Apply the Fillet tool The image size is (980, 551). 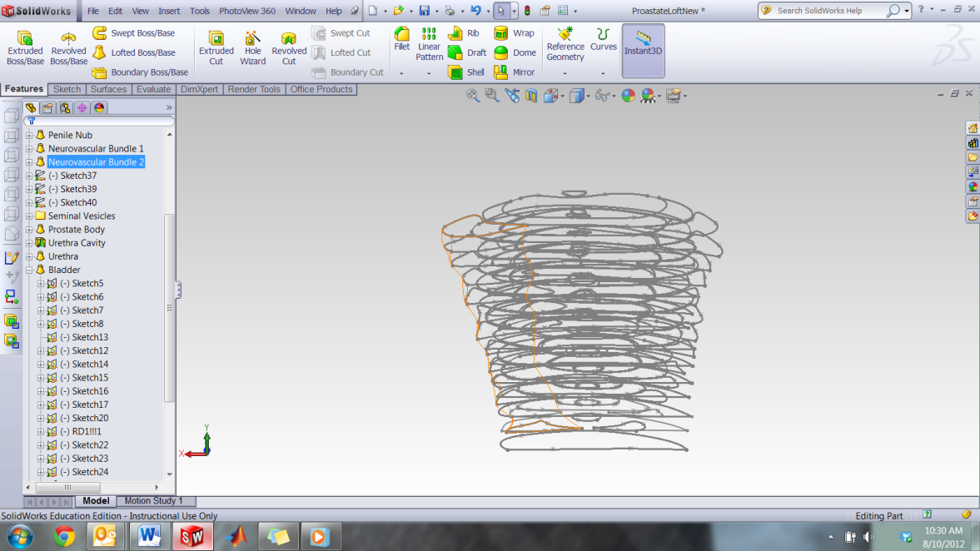coord(402,39)
